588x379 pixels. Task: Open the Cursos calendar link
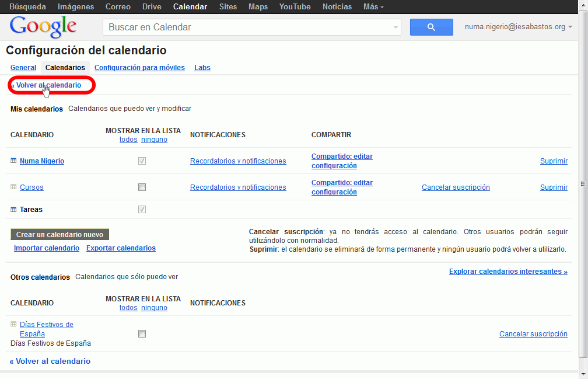[x=32, y=187]
